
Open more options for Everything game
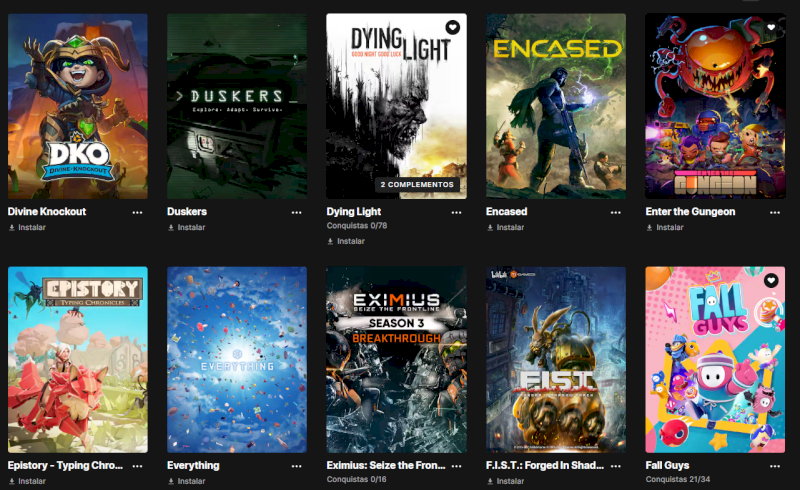click(296, 466)
